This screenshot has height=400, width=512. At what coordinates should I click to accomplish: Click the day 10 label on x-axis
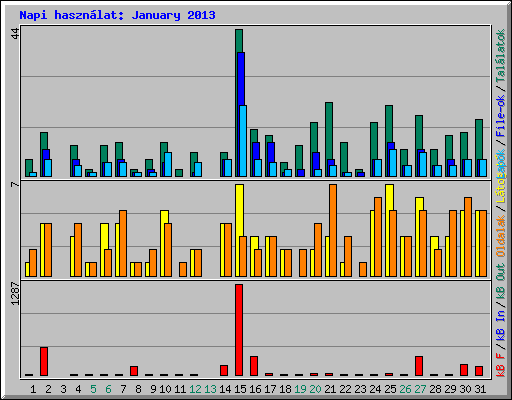click(165, 389)
